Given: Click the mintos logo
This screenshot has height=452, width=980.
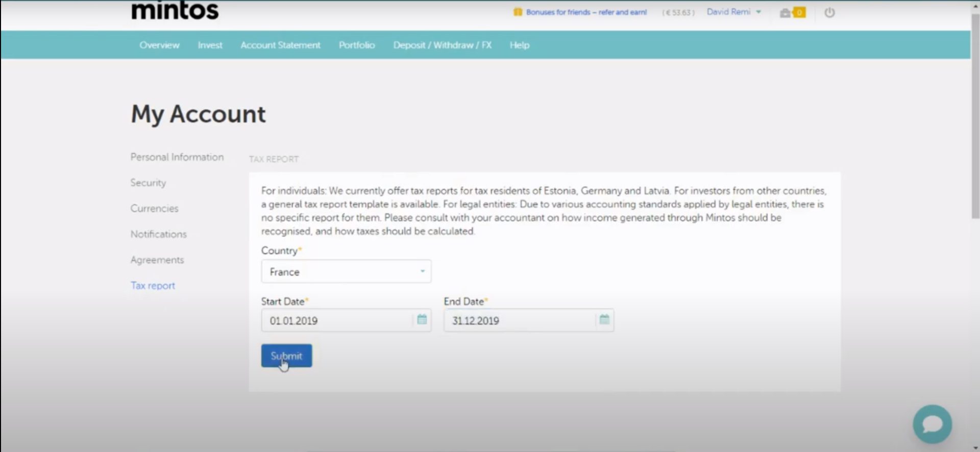Looking at the screenshot, I should [175, 10].
